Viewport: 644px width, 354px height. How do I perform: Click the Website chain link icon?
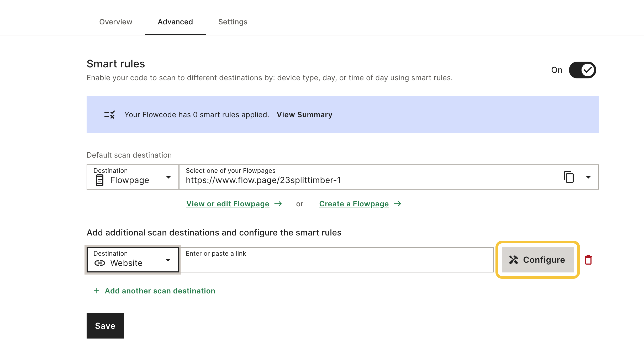(x=100, y=263)
